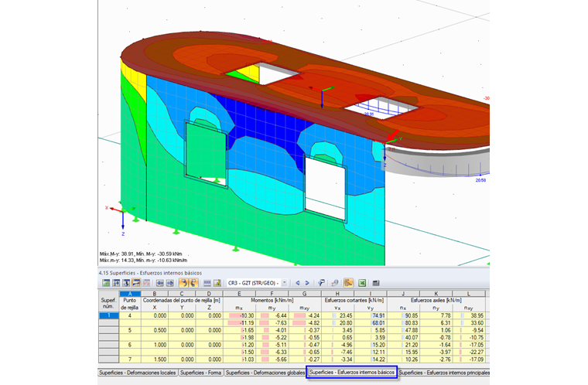588x385 pixels.
Task: Click the my value -6.44 cell
Action: [272, 315]
